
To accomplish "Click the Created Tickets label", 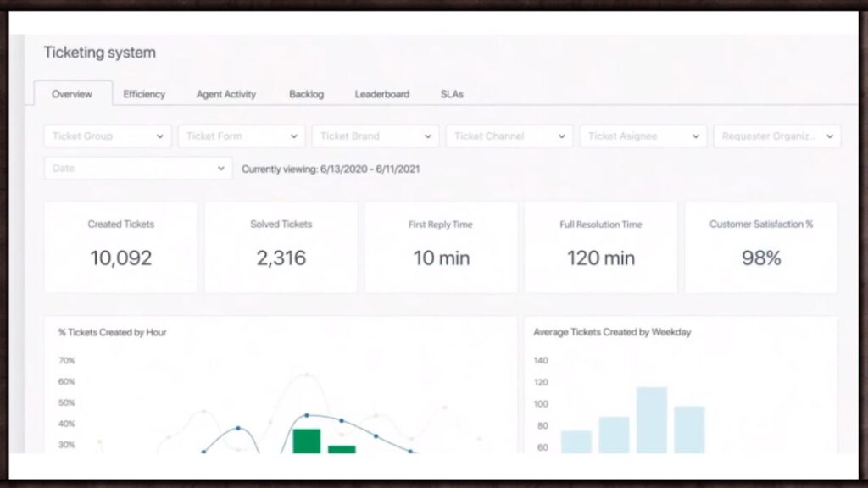I will (x=120, y=224).
